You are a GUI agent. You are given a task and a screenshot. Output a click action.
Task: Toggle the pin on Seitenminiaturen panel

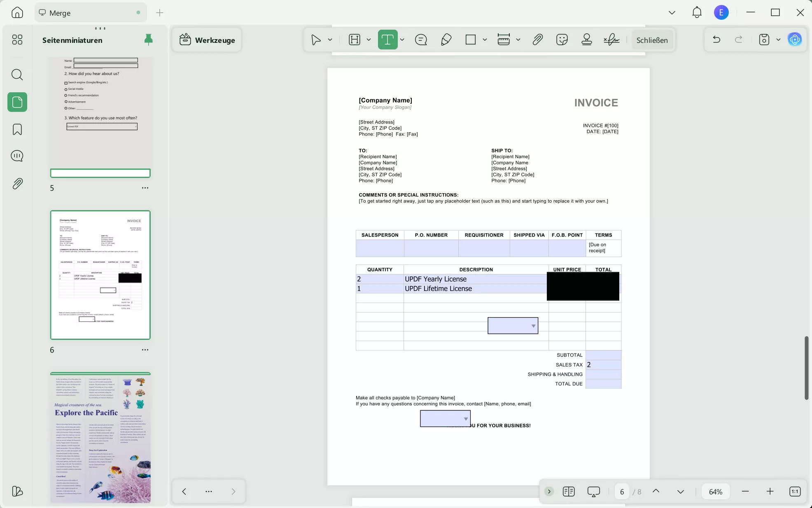coord(149,40)
